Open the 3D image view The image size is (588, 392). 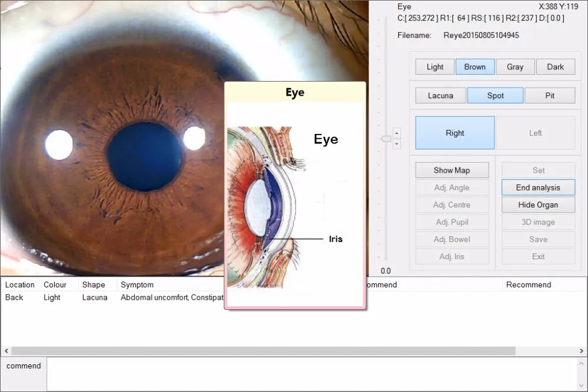[x=538, y=222]
